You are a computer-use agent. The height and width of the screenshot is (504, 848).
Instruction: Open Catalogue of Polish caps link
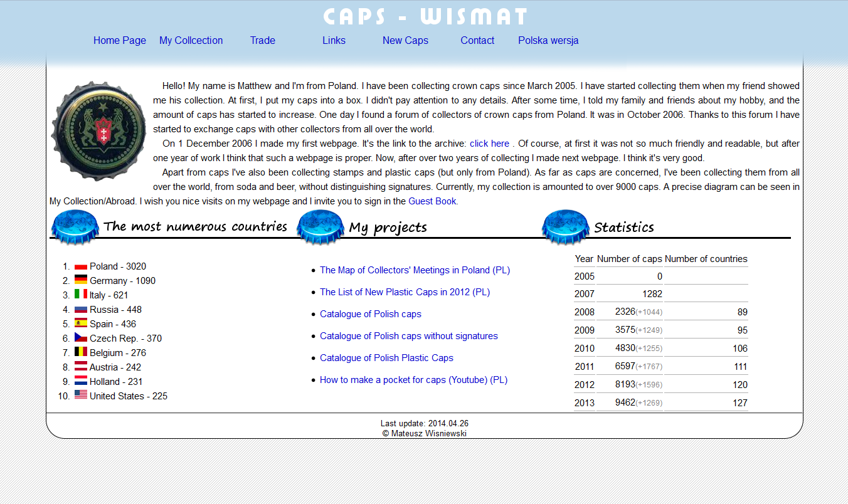tap(371, 314)
